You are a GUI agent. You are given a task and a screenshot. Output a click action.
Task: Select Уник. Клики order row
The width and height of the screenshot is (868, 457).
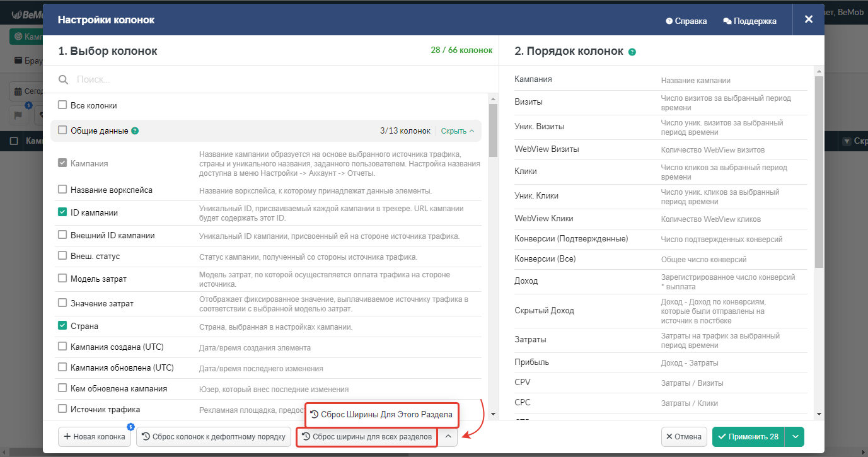661,196
